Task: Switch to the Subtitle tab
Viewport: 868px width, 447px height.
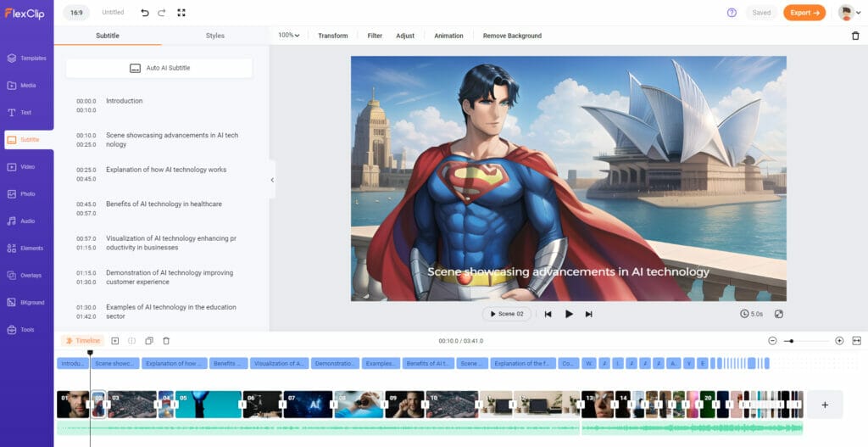Action: (x=108, y=36)
